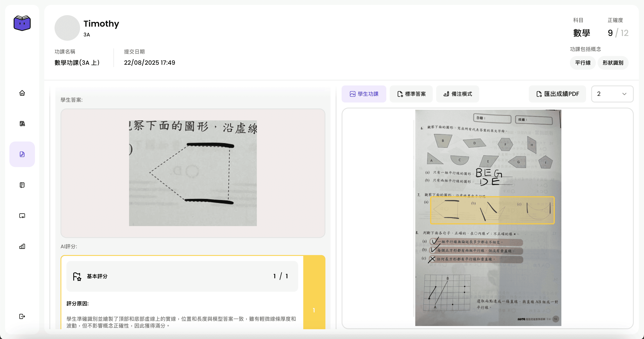Viewport: 644px width, 339px height.
Task: Click the yellow highlighted question 7 region
Action: pos(492,210)
